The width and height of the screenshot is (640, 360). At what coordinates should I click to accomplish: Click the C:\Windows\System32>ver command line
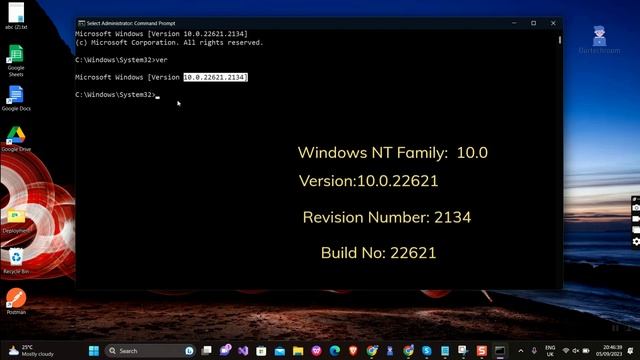[121, 60]
